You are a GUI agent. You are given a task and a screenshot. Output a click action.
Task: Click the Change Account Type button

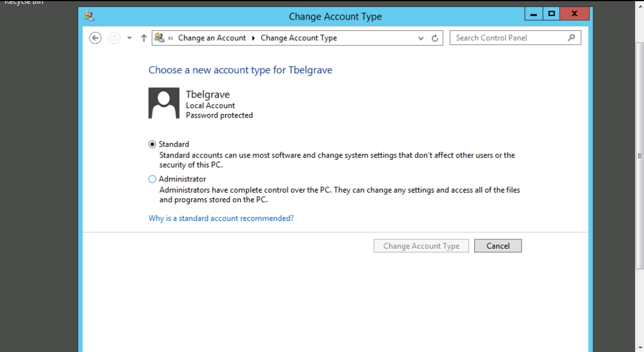pyautogui.click(x=421, y=246)
